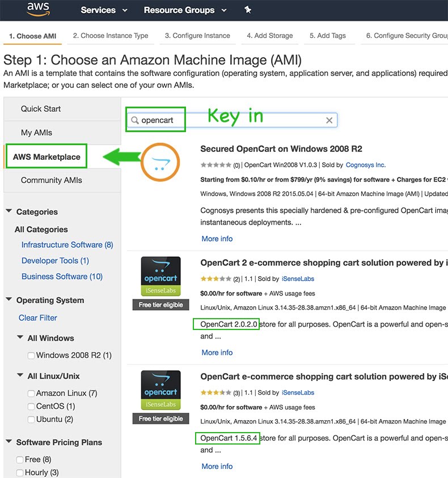Click star rating of OpenCart 2 listing
448x478 pixels.
point(215,279)
